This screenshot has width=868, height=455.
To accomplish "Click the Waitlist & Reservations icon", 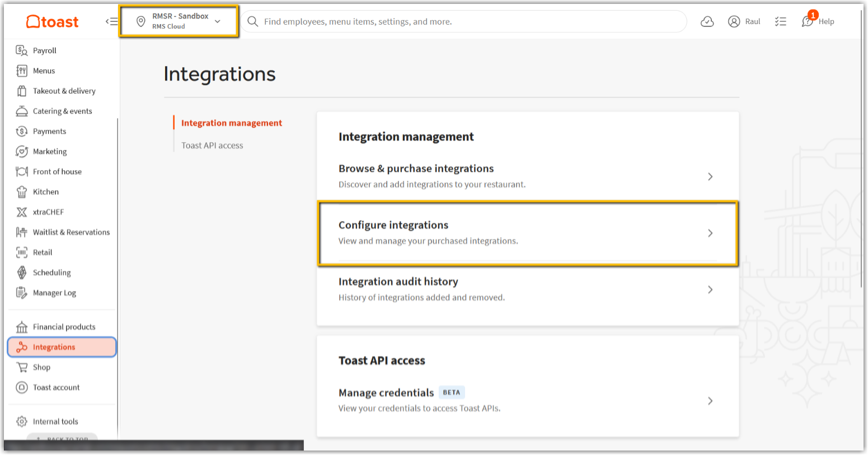I will 22,232.
